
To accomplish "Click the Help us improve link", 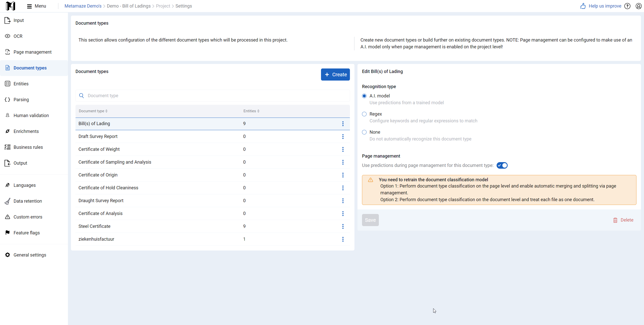I will pyautogui.click(x=601, y=6).
